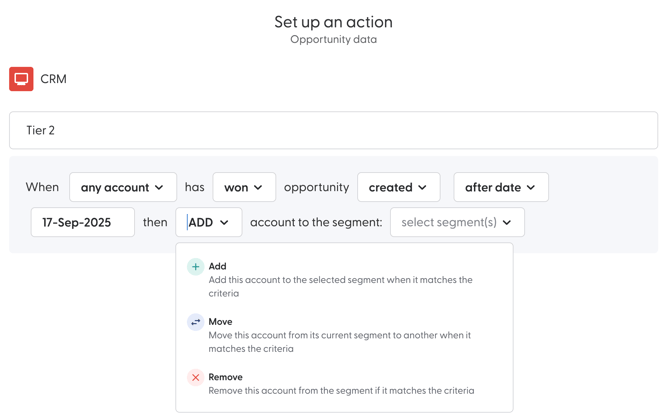The image size is (670, 416).
Task: Click the 'Set up an action' heading
Action: click(333, 21)
